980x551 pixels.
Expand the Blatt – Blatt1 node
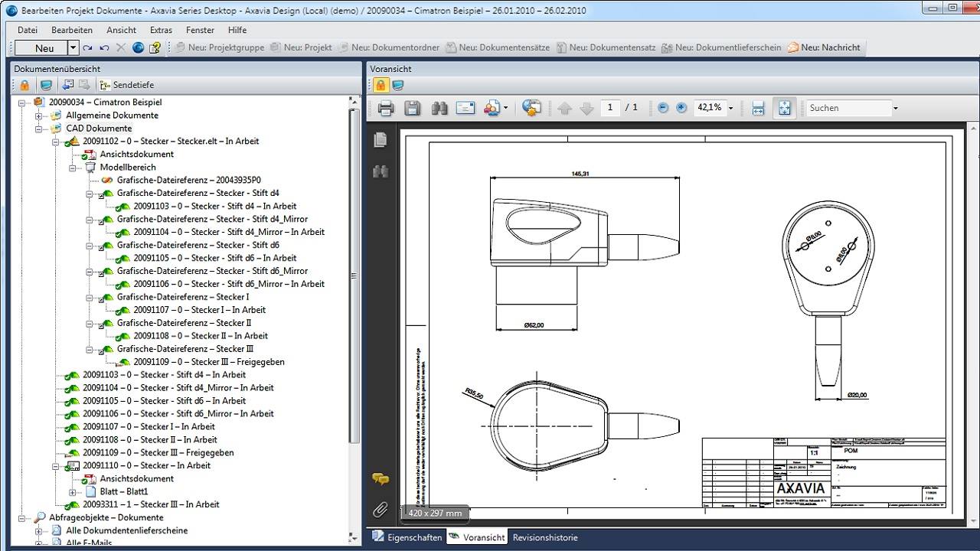pos(73,492)
